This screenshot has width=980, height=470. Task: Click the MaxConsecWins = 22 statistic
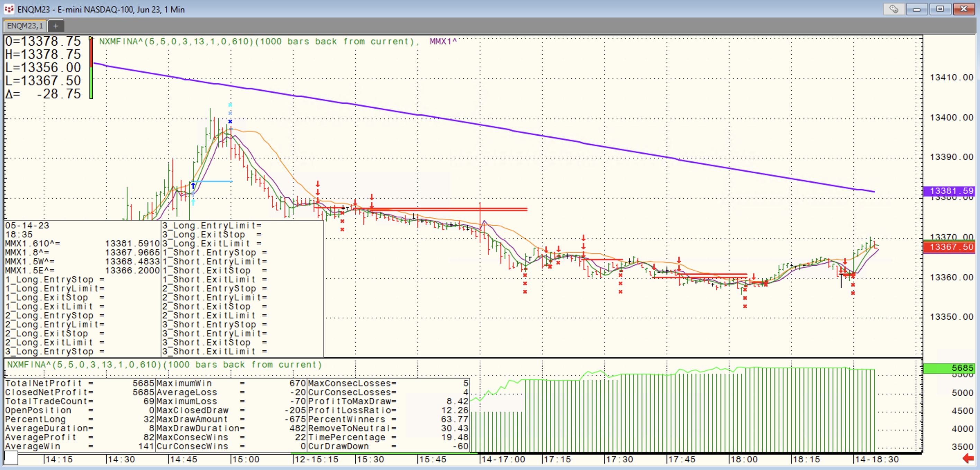pos(231,437)
